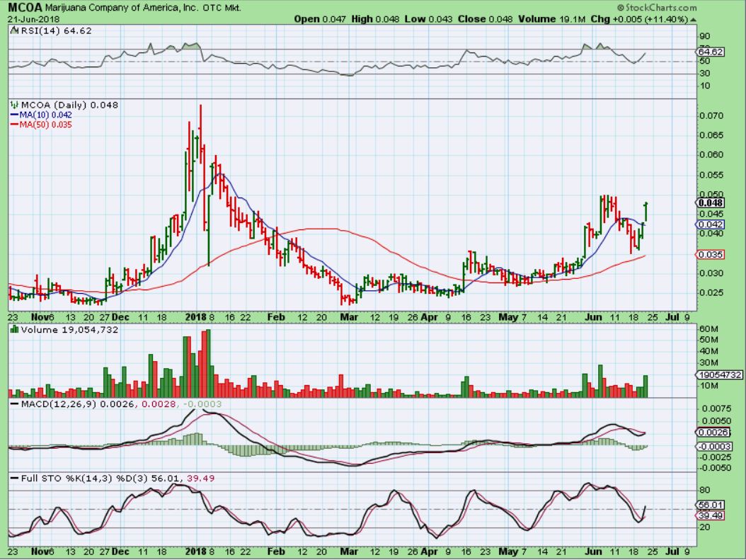Click the blue 'MA(10) 0.042' legend
This screenshot has height=560, width=746.
click(x=41, y=115)
